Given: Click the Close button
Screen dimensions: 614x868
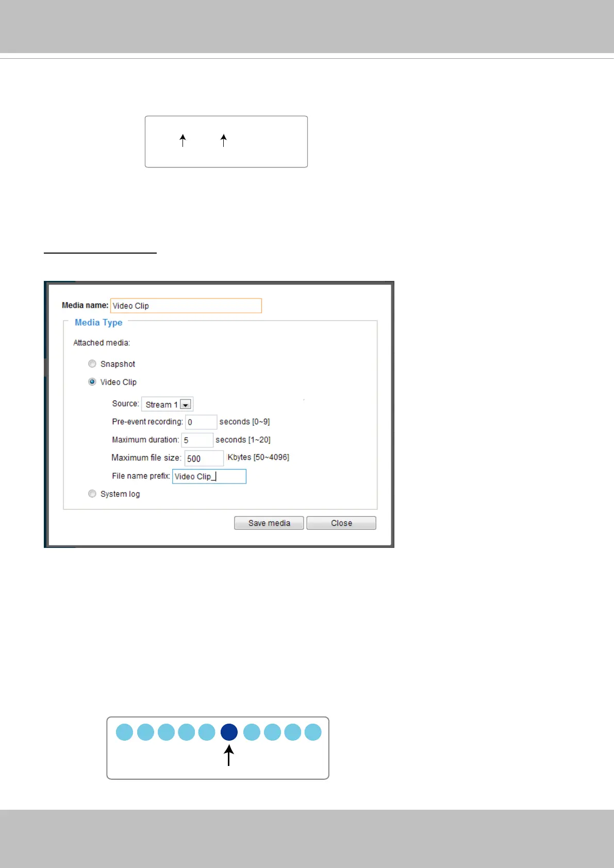Looking at the screenshot, I should click(341, 523).
